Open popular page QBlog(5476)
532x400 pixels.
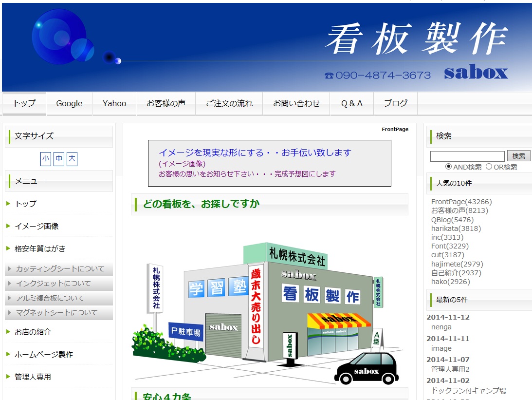coord(452,220)
